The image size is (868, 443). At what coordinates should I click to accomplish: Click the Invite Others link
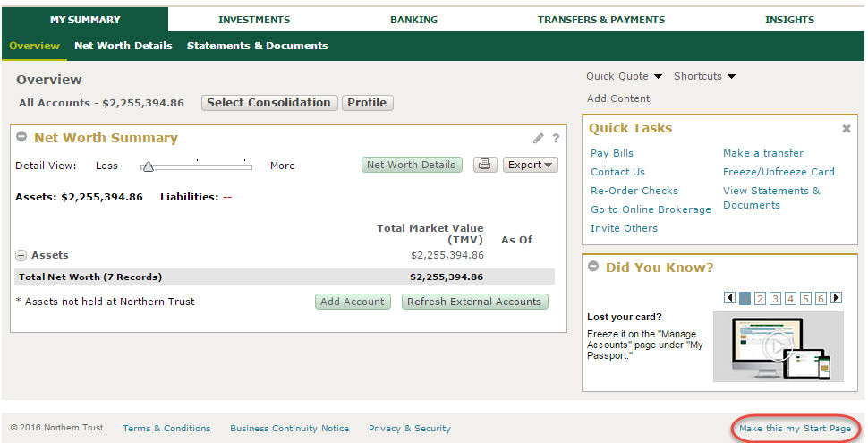click(x=624, y=229)
